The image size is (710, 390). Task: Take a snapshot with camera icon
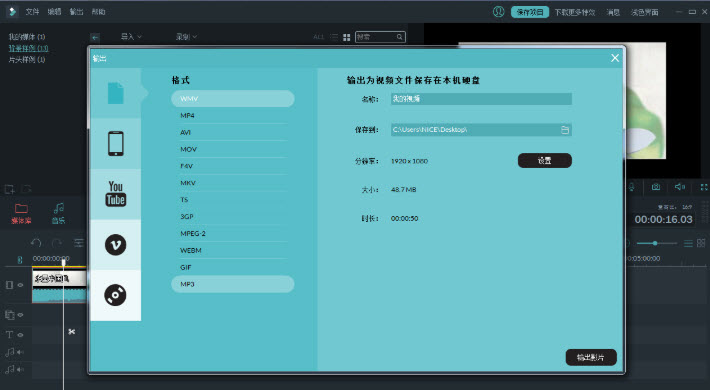click(655, 187)
